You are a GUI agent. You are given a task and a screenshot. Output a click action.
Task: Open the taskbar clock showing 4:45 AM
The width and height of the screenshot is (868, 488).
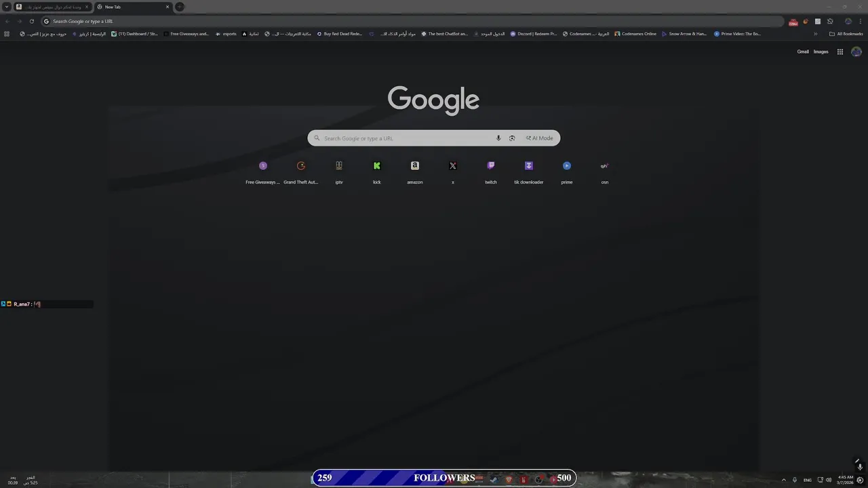846,480
